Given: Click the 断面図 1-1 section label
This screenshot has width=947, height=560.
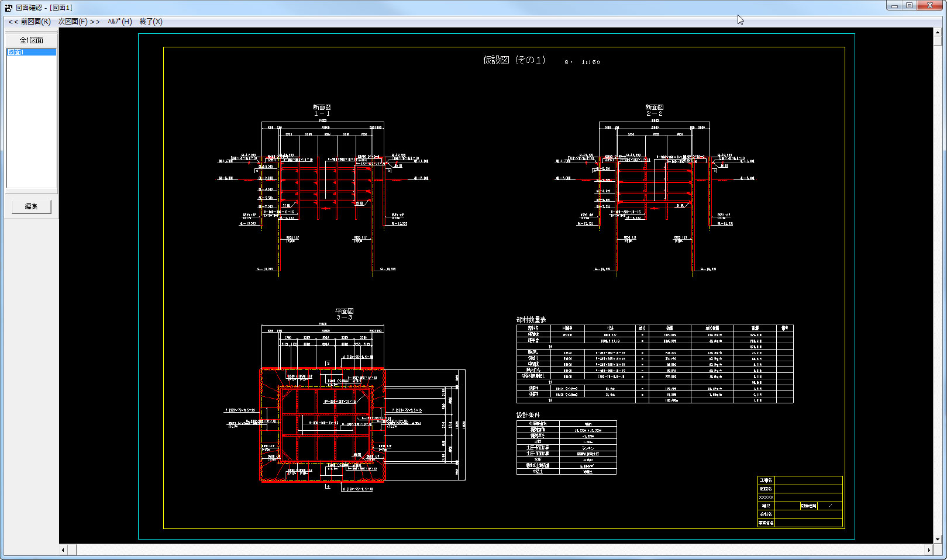Looking at the screenshot, I should pyautogui.click(x=322, y=110).
